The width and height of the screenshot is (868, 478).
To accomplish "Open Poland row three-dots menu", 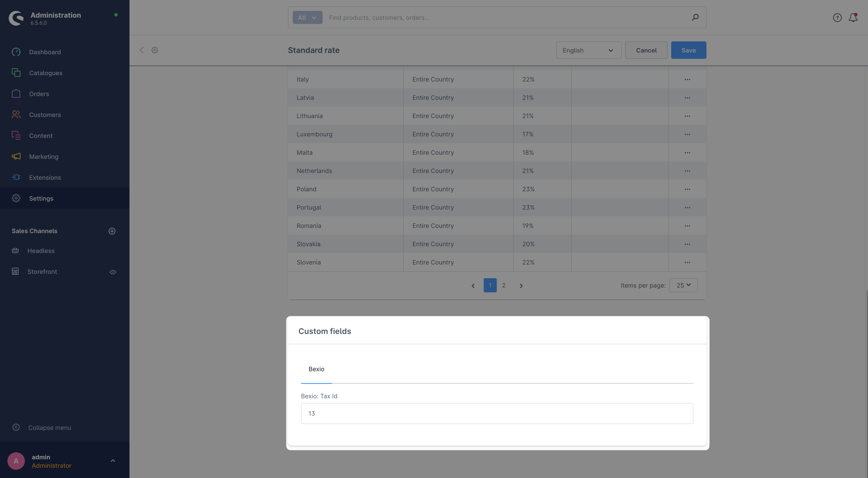I will click(x=687, y=189).
